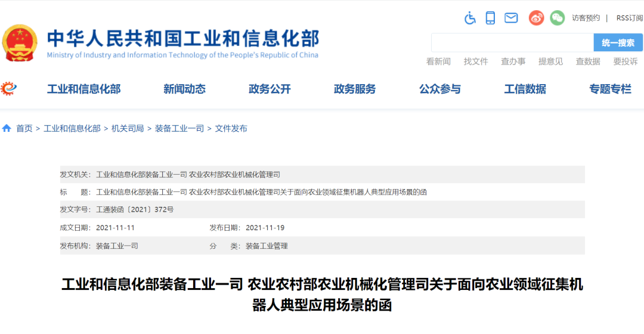Open 装备工业一司 breadcrumb link
The height and width of the screenshot is (334, 644).
(x=179, y=129)
